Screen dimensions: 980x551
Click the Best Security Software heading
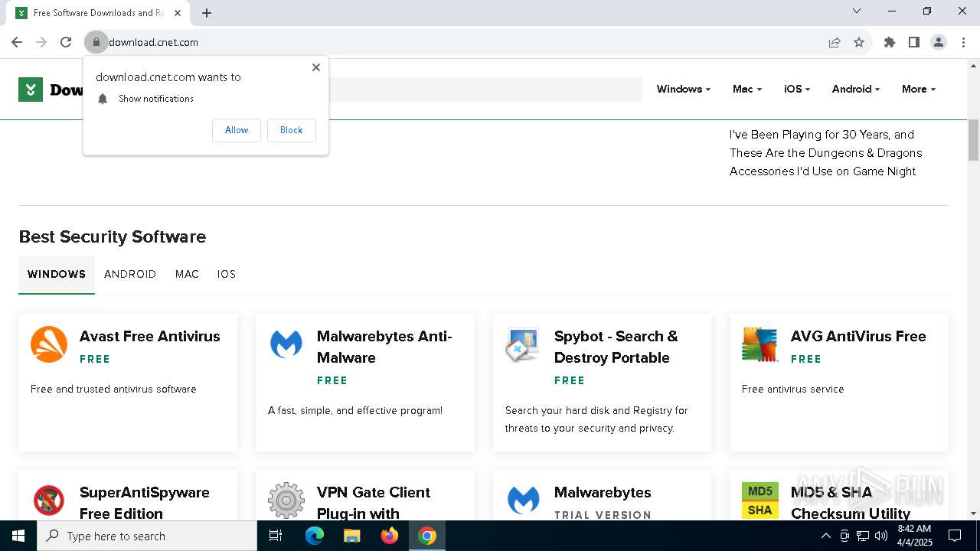113,236
